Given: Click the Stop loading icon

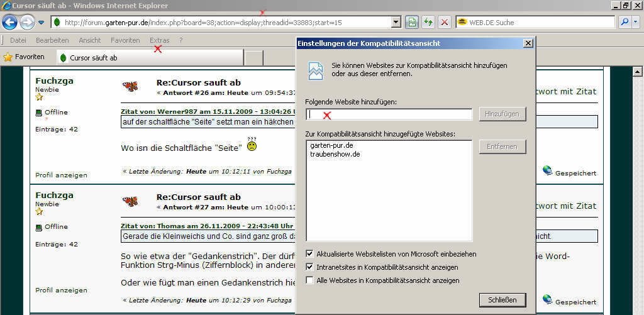Looking at the screenshot, I should click(445, 22).
